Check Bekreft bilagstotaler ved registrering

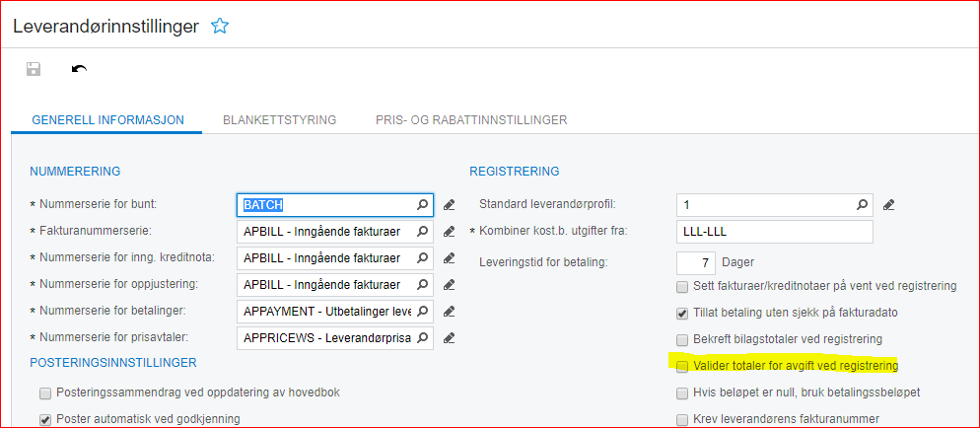682,339
